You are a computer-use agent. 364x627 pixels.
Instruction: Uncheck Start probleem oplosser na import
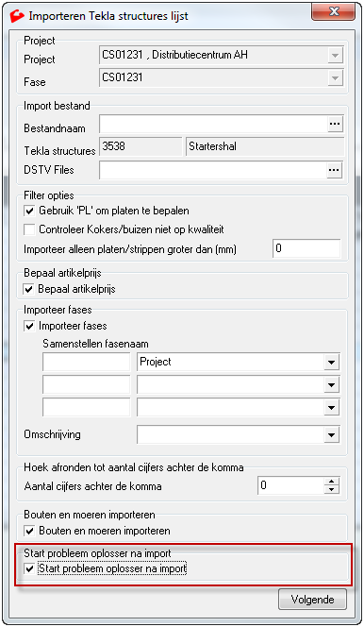point(29,568)
